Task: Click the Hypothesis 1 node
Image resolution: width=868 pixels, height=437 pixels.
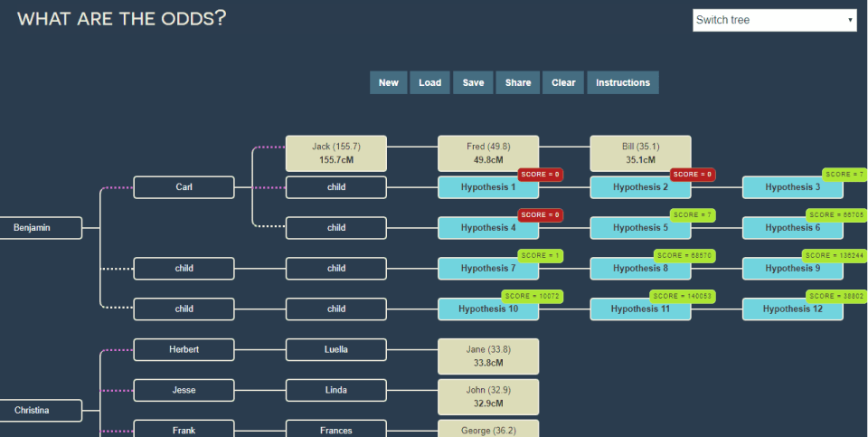Action: coord(488,187)
